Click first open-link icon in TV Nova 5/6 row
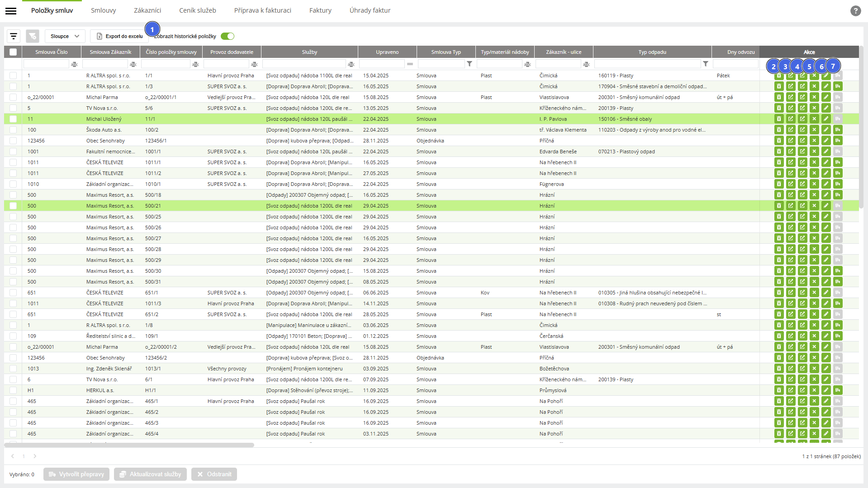Viewport: 868px width, 488px height. pyautogui.click(x=791, y=108)
